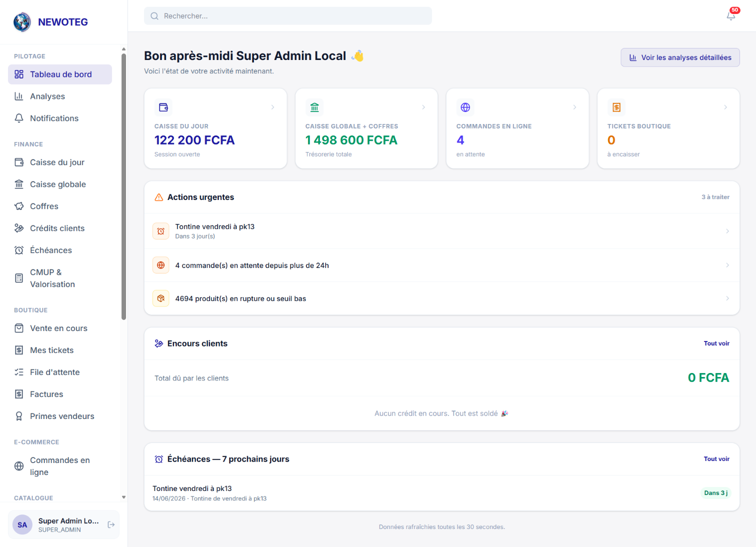Click the Encours clients section icon
This screenshot has height=547, width=756.
tap(159, 343)
